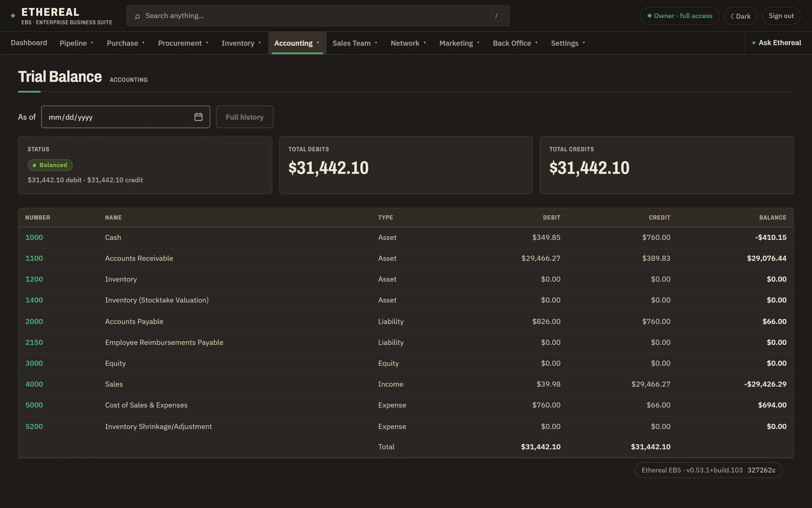Open account number 1100
The height and width of the screenshot is (508, 812).
point(34,258)
